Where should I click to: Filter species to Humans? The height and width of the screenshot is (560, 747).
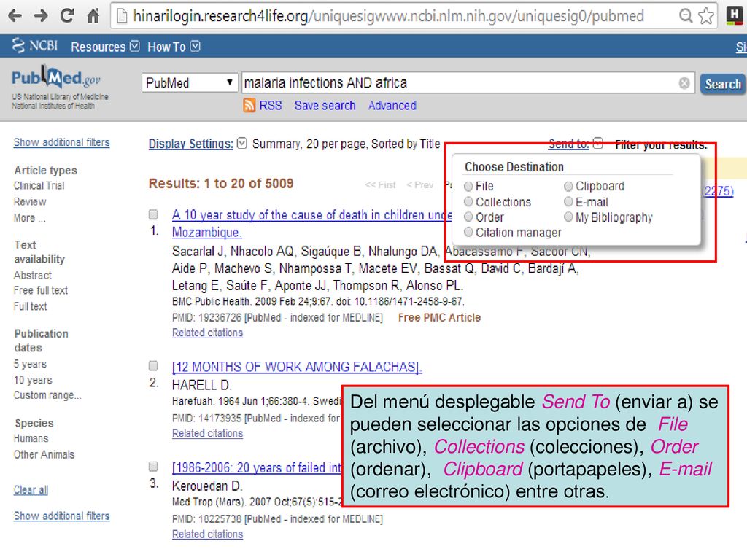coord(31,438)
